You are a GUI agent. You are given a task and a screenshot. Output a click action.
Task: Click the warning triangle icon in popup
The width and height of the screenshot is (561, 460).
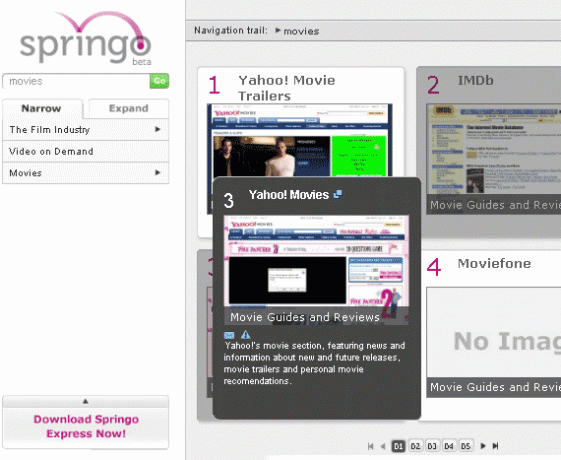[x=245, y=334]
